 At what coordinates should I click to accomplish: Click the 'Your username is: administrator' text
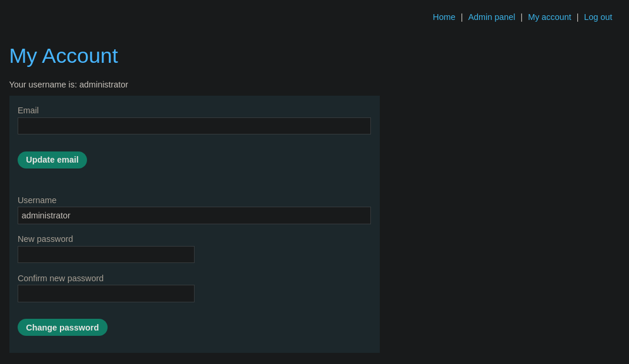point(69,85)
